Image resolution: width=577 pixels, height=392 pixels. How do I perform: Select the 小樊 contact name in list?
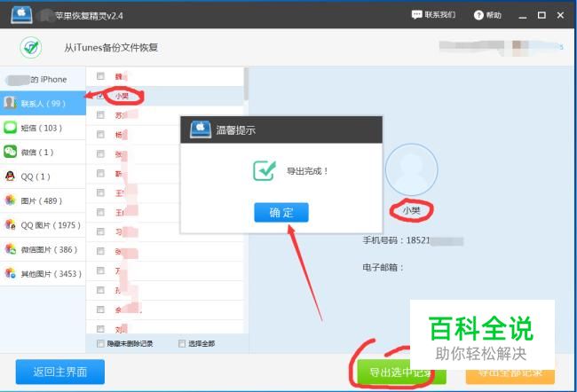click(122, 96)
